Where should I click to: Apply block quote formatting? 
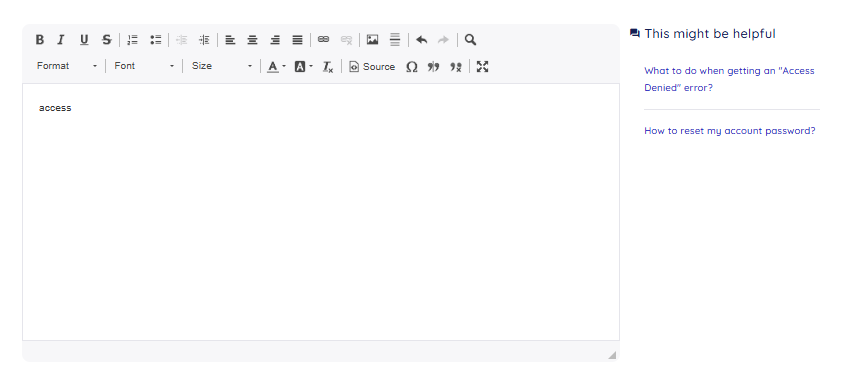(x=433, y=67)
